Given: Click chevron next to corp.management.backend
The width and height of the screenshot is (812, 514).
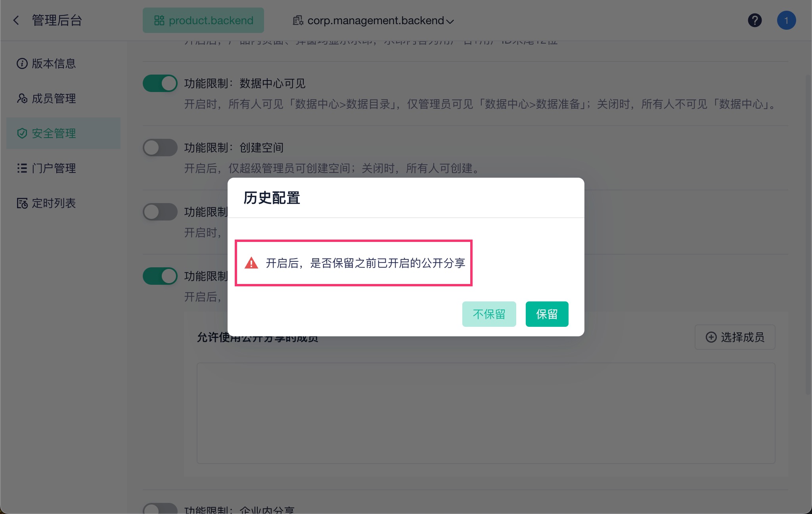Looking at the screenshot, I should 450,21.
